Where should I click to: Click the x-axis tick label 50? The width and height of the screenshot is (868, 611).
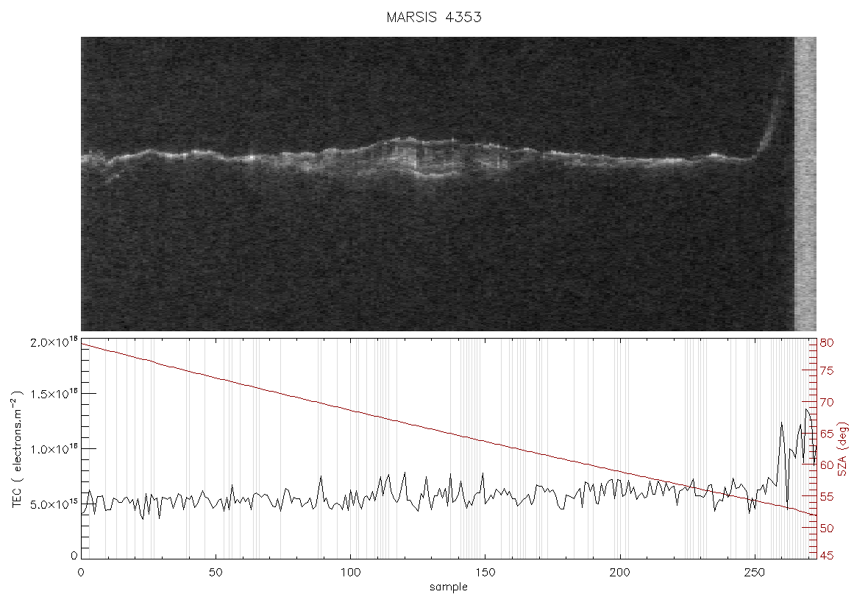[x=216, y=573]
